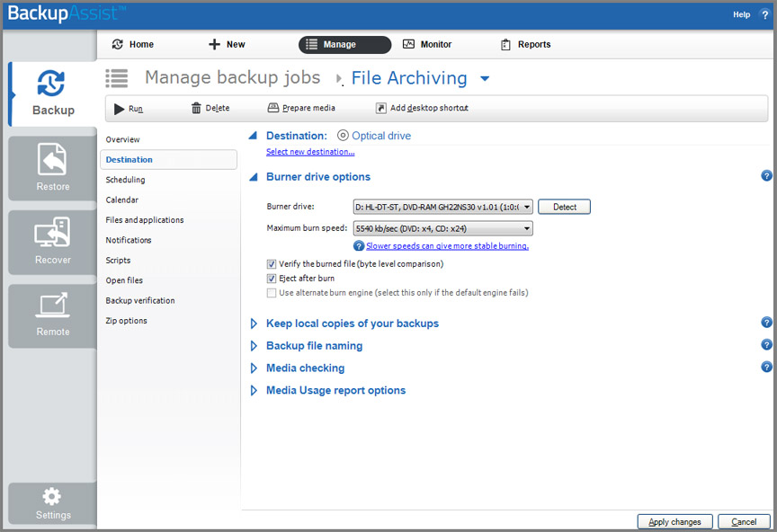The width and height of the screenshot is (777, 532).
Task: Collapse the Burner drive options section
Action: point(254,177)
